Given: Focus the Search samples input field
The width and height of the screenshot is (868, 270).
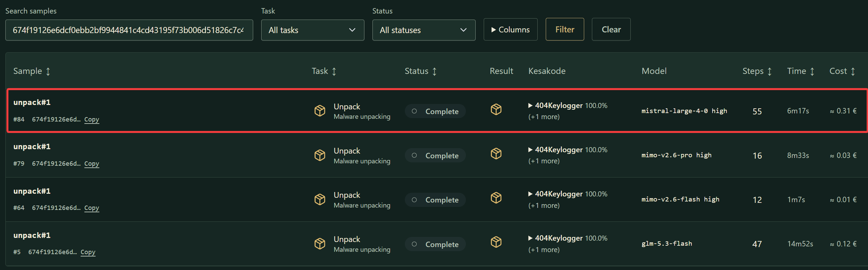Looking at the screenshot, I should coord(129,30).
